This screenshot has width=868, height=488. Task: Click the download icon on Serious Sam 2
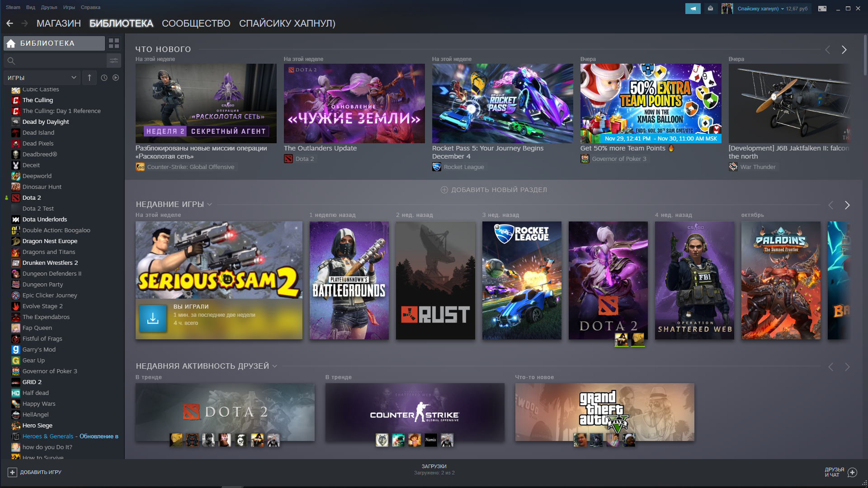coord(153,319)
